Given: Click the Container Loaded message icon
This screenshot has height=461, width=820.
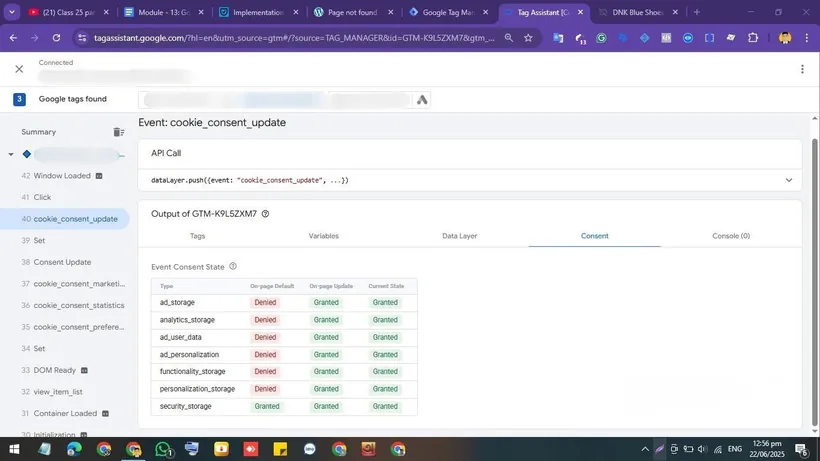Looking at the screenshot, I should pos(105,413).
